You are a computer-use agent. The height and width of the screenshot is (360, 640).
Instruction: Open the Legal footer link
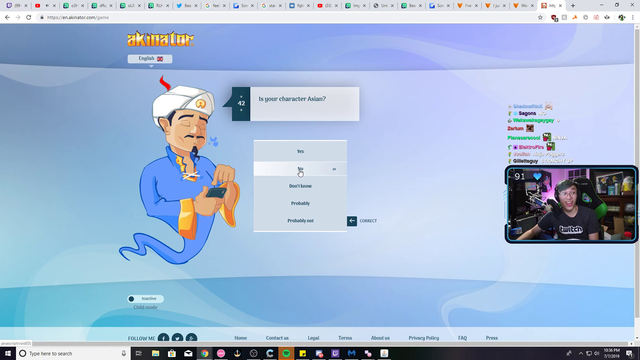(313, 338)
